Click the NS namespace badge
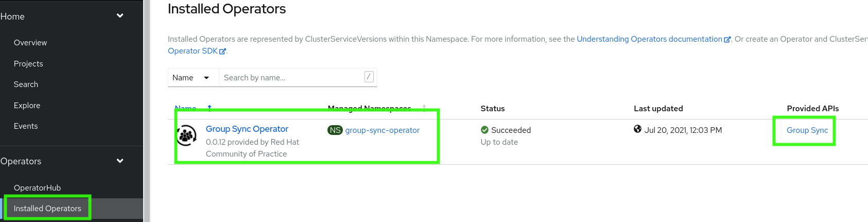The height and width of the screenshot is (222, 868). pyautogui.click(x=335, y=130)
